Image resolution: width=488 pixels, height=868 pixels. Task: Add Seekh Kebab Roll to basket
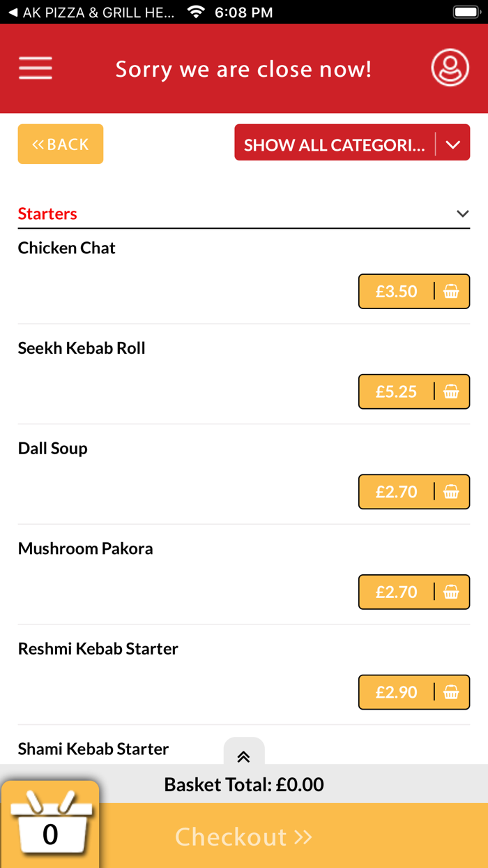coord(414,391)
